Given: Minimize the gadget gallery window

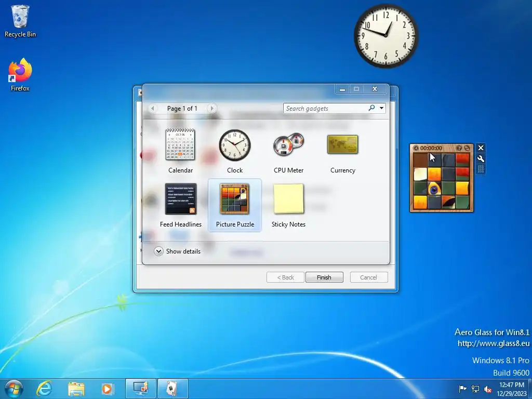Looking at the screenshot, I should [342, 89].
